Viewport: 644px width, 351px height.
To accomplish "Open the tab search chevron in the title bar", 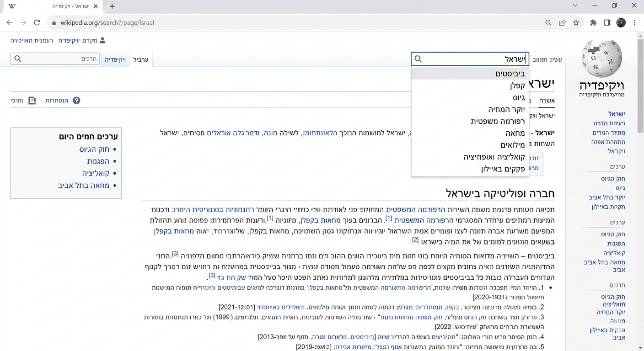I will 575,5.
